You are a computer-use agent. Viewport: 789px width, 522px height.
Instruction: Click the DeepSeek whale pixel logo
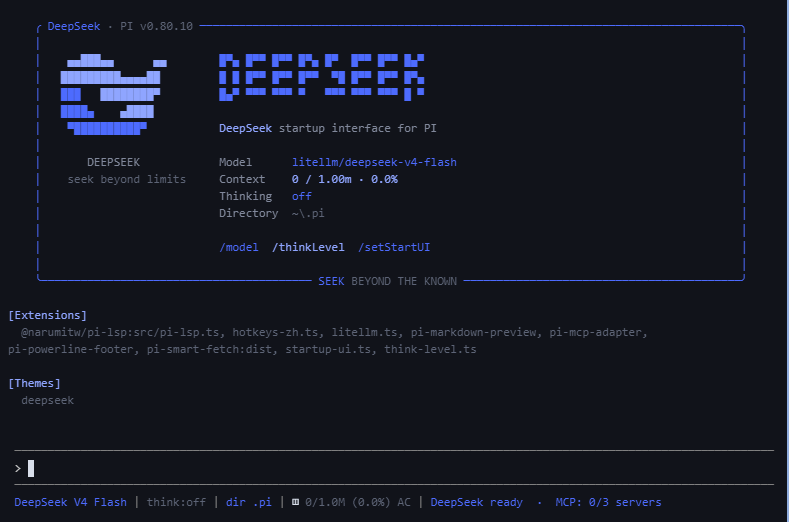[x=114, y=94]
